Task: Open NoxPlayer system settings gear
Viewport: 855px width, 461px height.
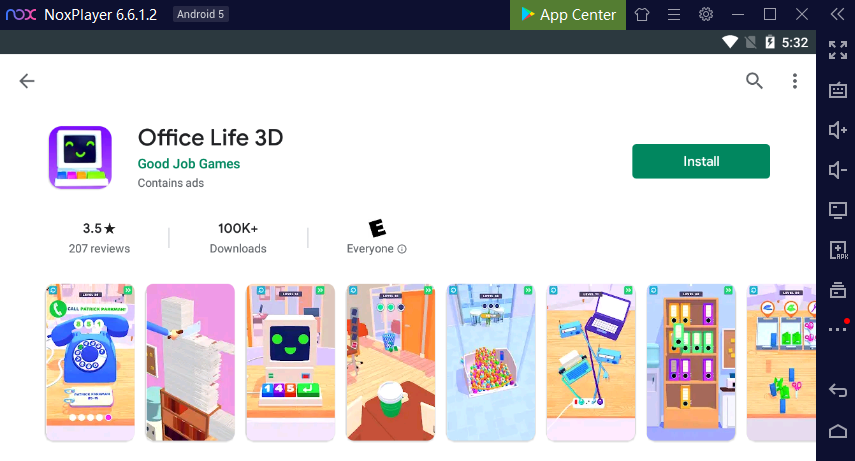Action: pyautogui.click(x=706, y=14)
